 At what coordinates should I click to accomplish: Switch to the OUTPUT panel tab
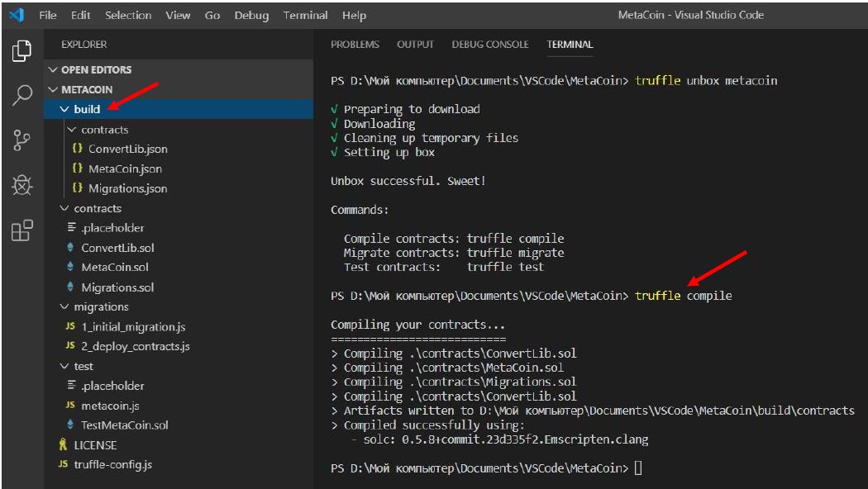pos(415,45)
